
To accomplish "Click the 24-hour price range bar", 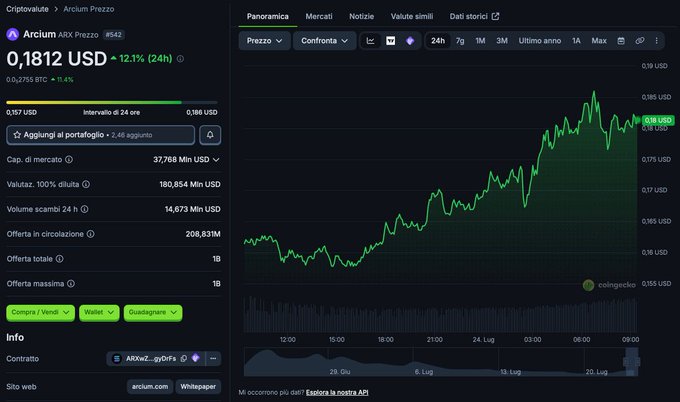I will (x=112, y=102).
